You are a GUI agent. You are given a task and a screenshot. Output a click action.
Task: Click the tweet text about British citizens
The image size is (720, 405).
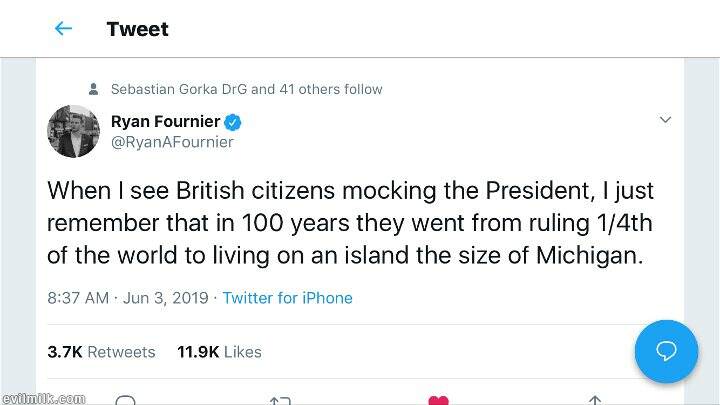tap(349, 222)
